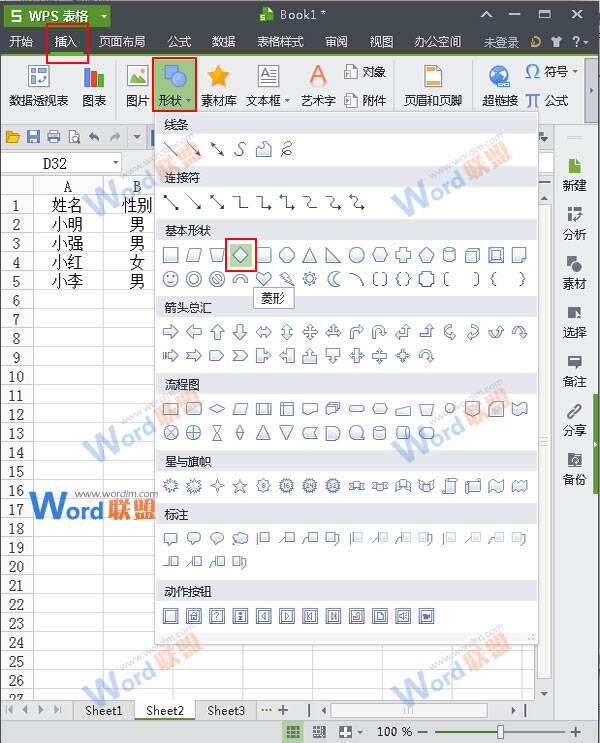Pick the isosceles triangle shape
Viewport: 600px width, 743px height.
coord(310,255)
